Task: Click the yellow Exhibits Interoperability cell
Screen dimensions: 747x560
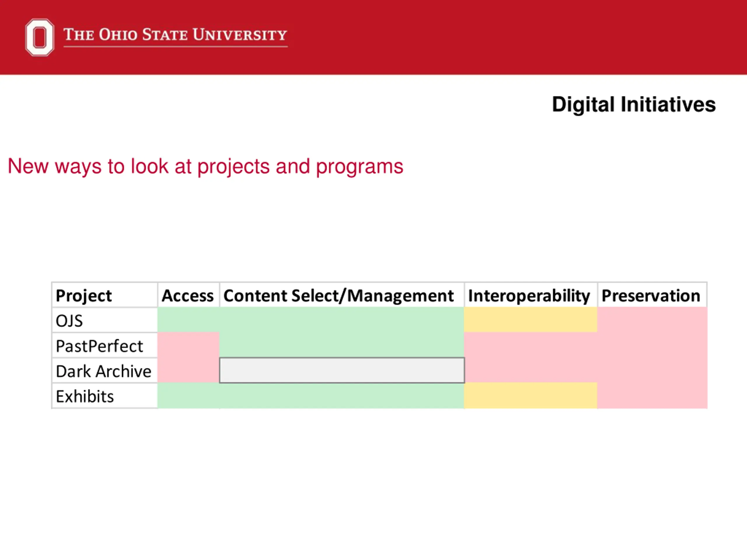Action: coord(531,395)
